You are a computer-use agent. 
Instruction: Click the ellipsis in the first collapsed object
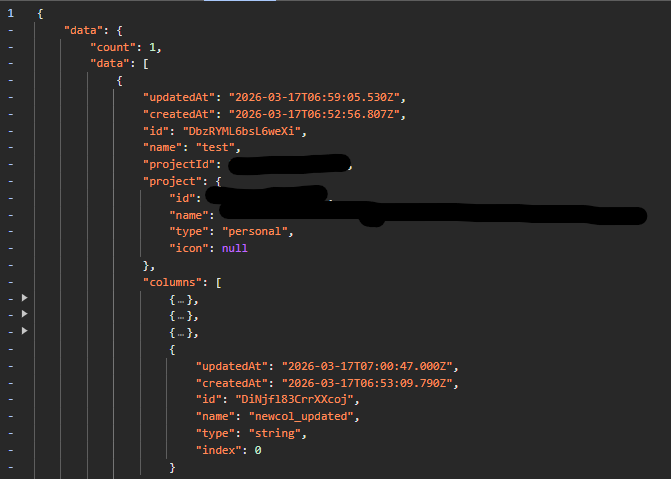point(181,301)
